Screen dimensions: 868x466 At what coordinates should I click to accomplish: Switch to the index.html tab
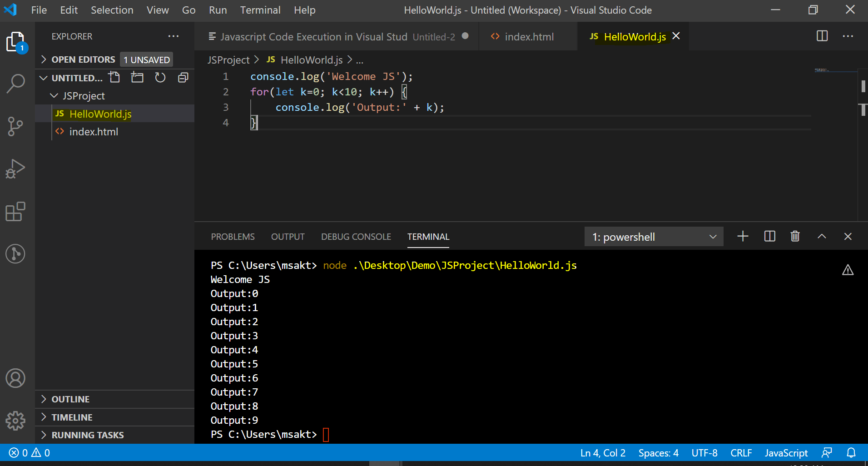pyautogui.click(x=529, y=36)
